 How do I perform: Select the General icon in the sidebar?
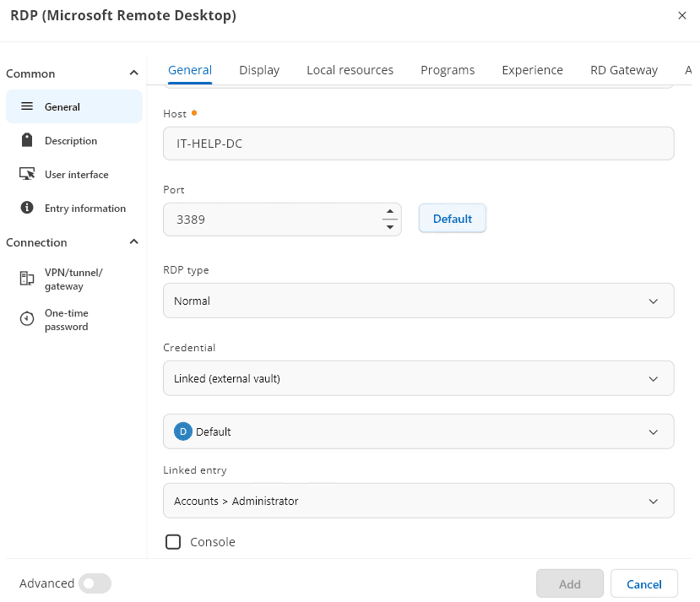[x=26, y=106]
